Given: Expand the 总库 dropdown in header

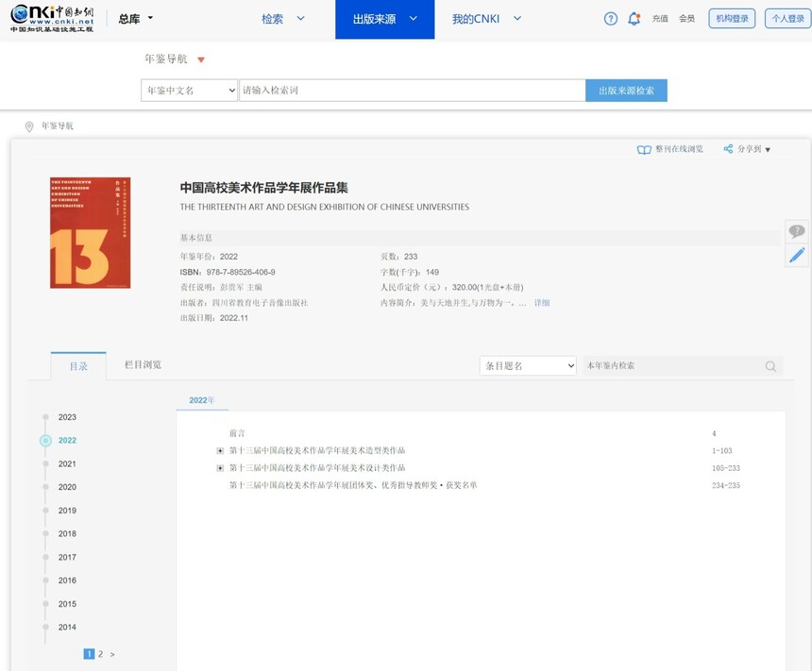Looking at the screenshot, I should click(x=136, y=19).
